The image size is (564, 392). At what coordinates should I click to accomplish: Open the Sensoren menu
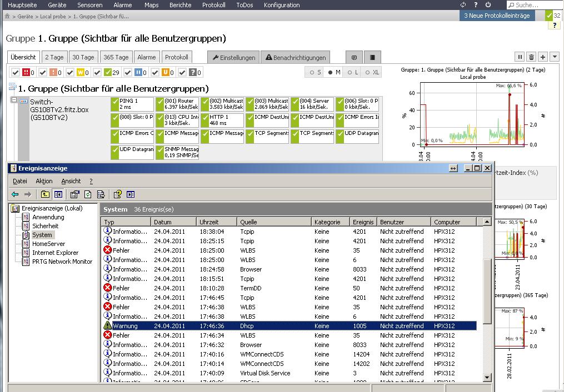[x=89, y=5]
